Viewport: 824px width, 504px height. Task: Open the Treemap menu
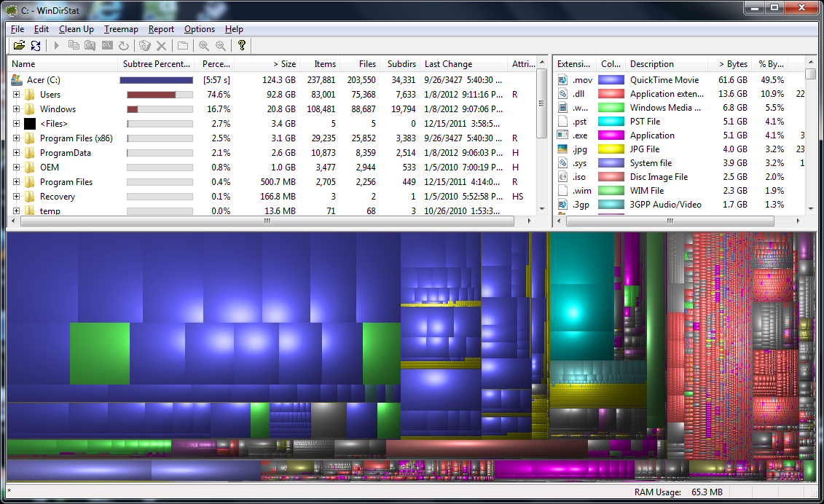click(120, 29)
